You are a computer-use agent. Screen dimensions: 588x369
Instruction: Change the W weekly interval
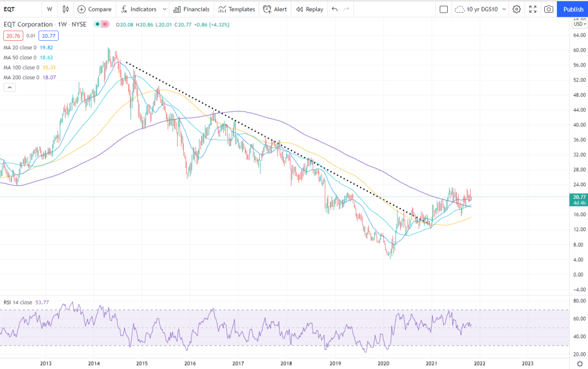[x=49, y=9]
